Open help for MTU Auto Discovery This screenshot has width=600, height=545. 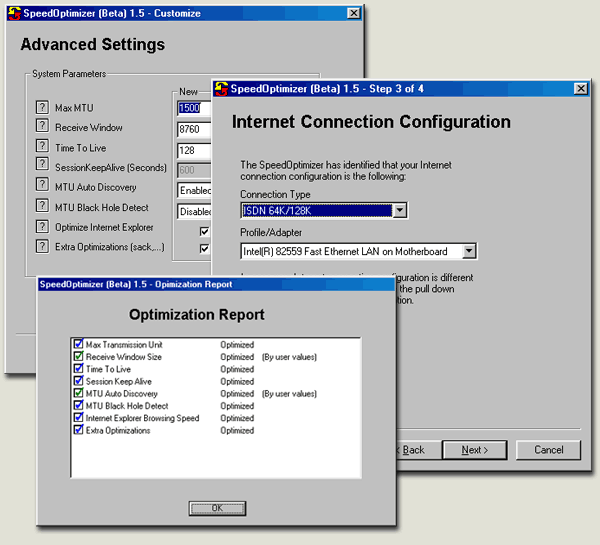tap(42, 184)
